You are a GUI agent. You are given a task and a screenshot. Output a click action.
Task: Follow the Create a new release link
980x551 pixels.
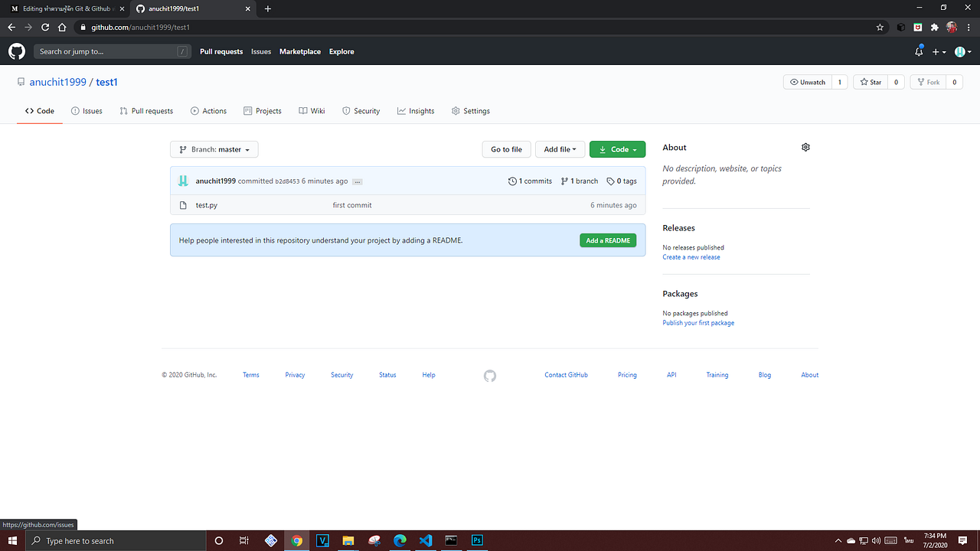click(x=691, y=256)
